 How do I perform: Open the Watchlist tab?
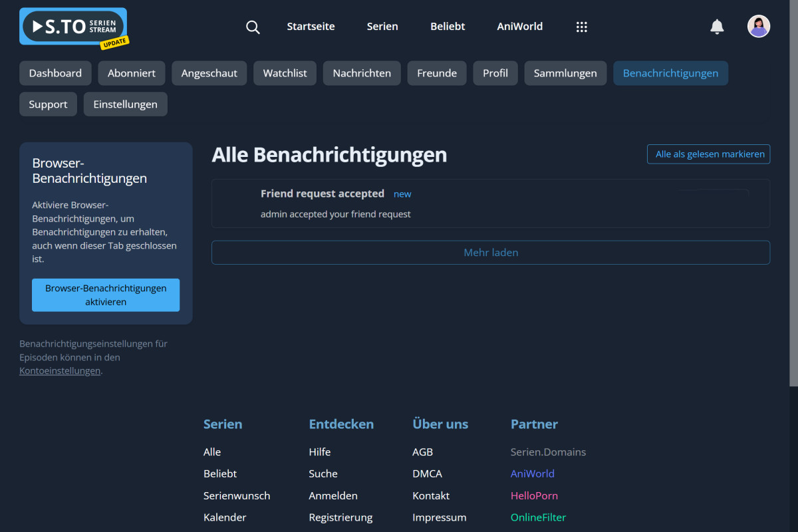tap(285, 72)
